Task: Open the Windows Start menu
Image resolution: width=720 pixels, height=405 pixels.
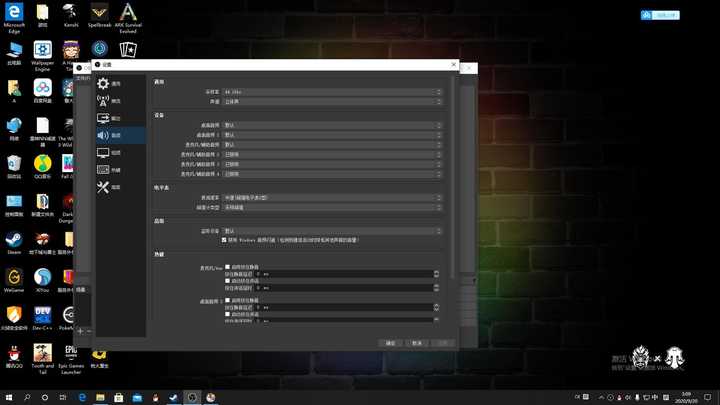Action: 9,397
